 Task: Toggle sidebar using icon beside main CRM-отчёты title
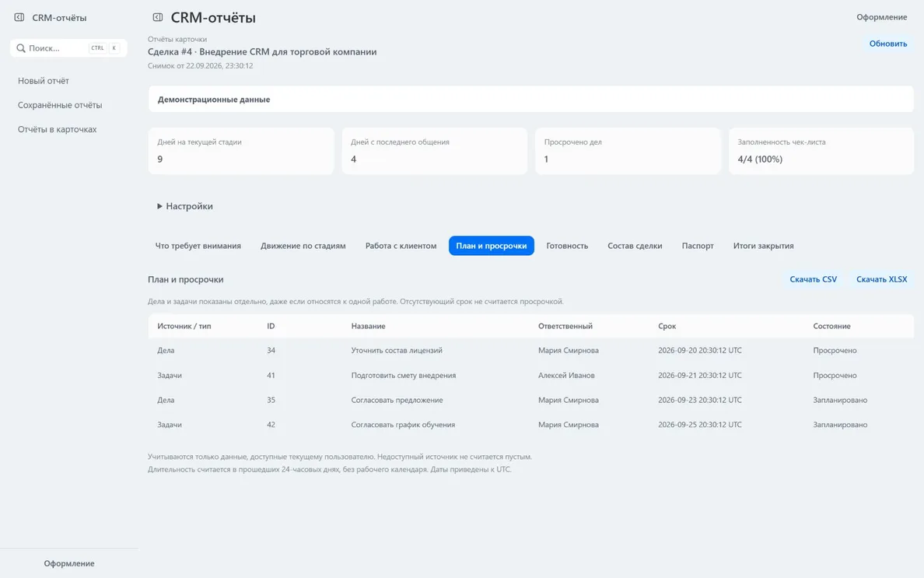click(157, 18)
